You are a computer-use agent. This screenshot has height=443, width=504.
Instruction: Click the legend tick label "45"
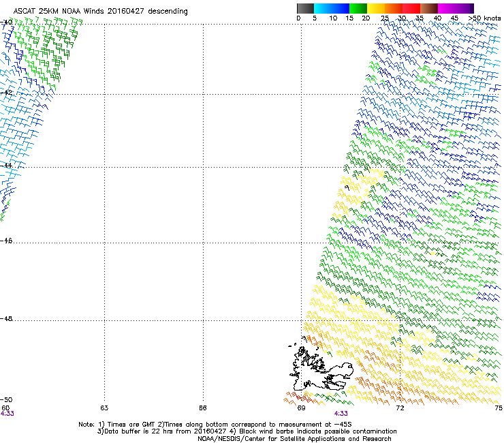click(x=454, y=18)
